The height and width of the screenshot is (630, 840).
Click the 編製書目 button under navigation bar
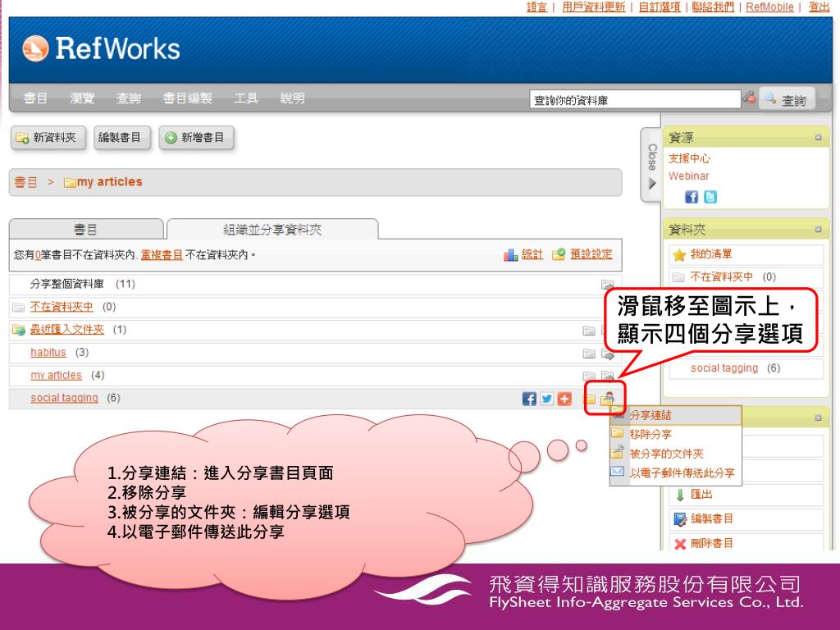[x=121, y=138]
